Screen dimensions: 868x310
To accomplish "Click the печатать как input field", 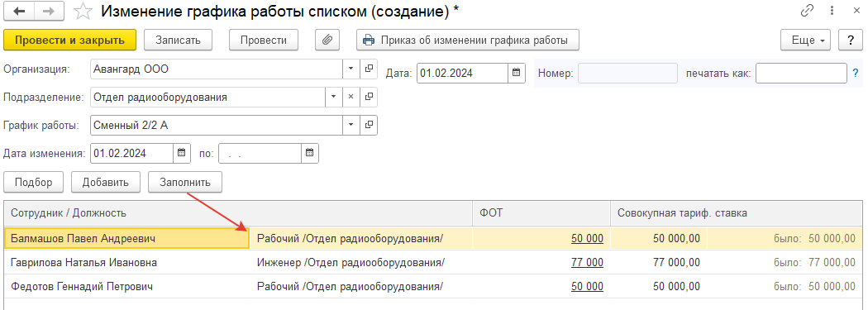I will (801, 73).
